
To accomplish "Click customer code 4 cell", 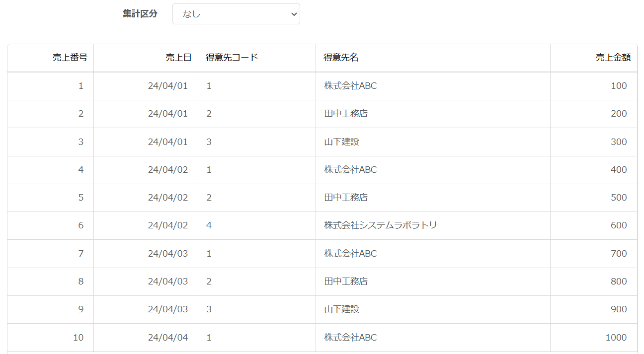I will (x=257, y=225).
